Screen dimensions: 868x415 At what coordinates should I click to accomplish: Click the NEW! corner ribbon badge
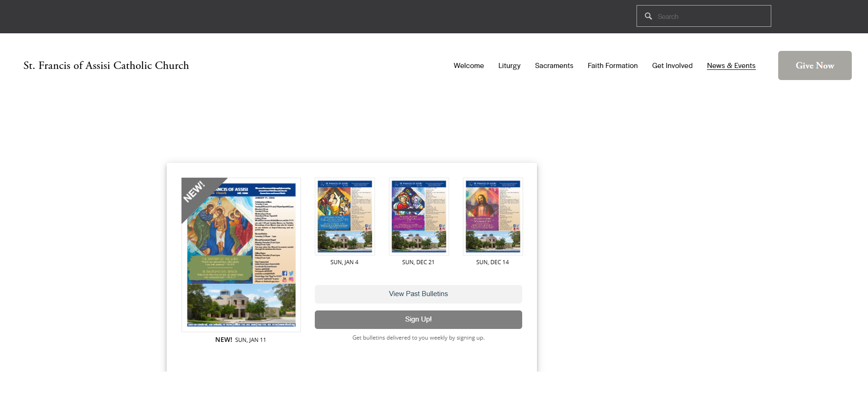coord(196,193)
